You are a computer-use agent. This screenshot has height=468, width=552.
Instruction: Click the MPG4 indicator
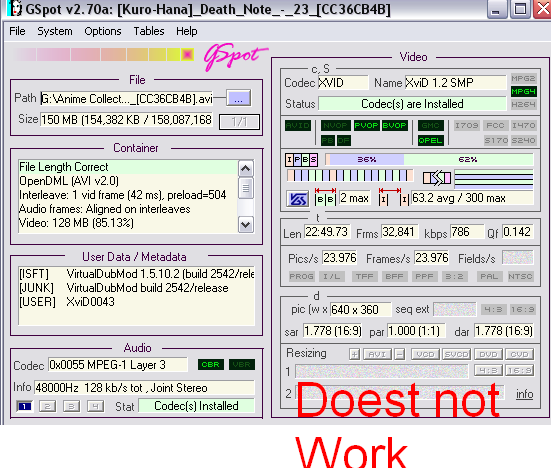(523, 92)
